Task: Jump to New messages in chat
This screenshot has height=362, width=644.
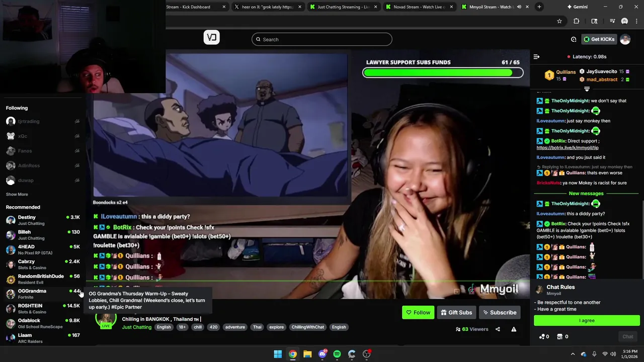Action: [x=586, y=194]
